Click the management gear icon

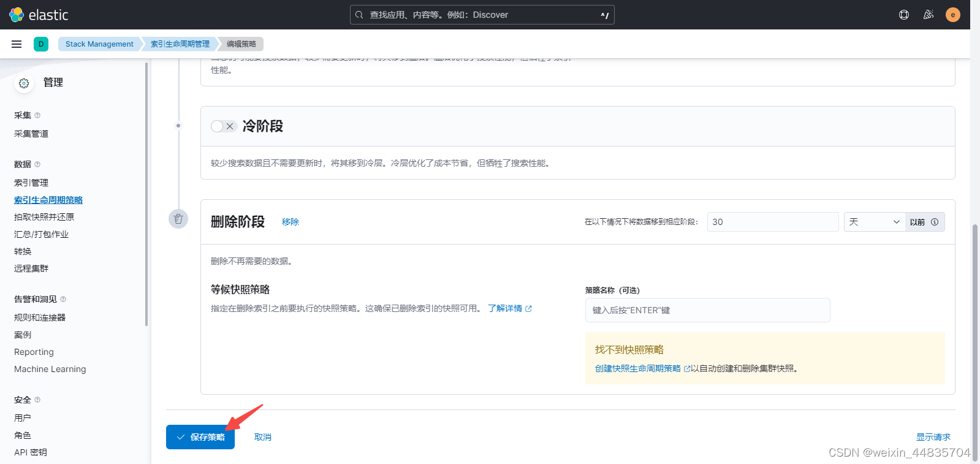point(24,83)
